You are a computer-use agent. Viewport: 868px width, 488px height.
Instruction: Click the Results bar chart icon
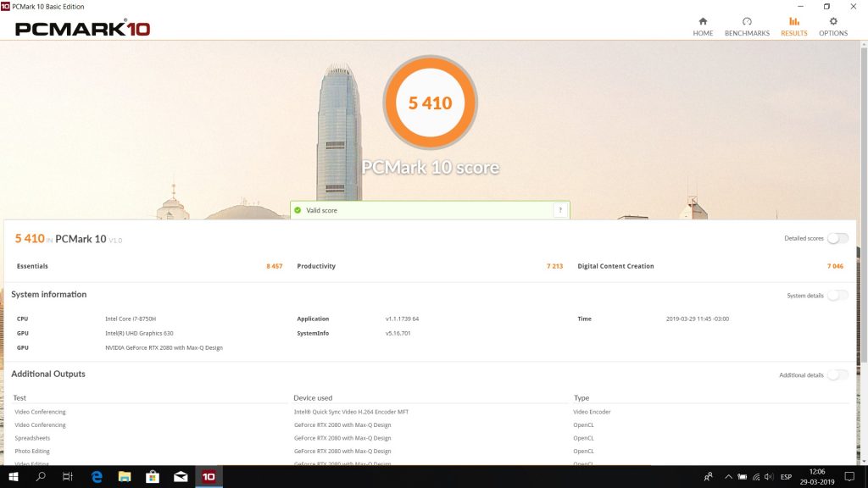click(793, 22)
